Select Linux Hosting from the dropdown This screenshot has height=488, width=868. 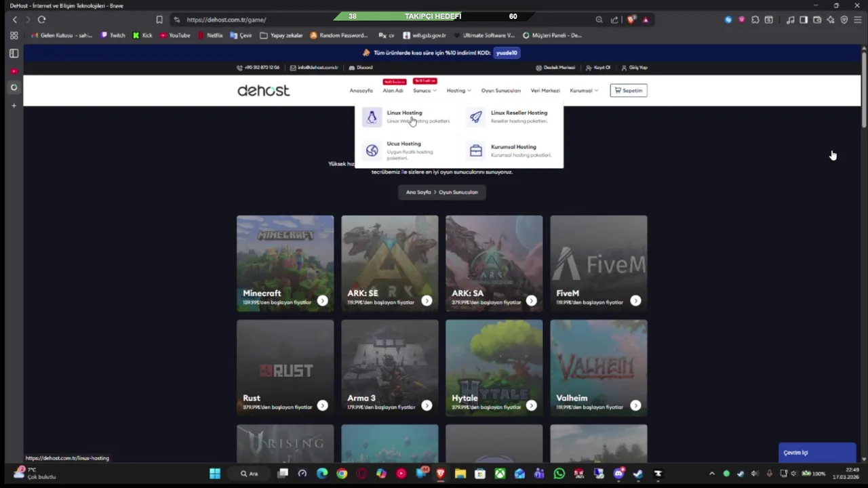pyautogui.click(x=407, y=117)
